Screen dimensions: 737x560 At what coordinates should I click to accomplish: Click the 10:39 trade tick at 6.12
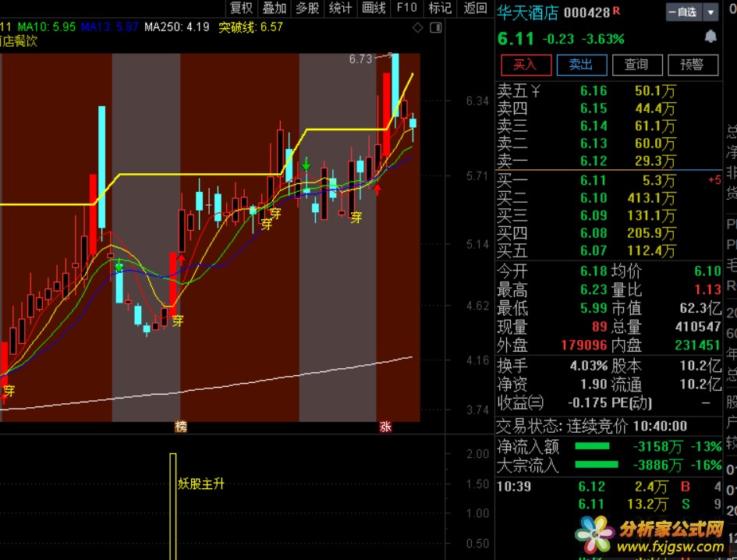pyautogui.click(x=608, y=486)
